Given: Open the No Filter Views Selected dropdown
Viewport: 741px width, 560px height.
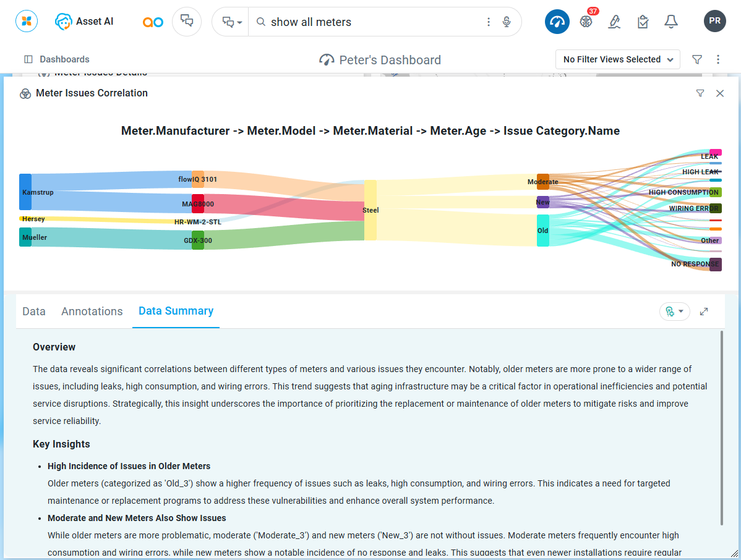Looking at the screenshot, I should pos(617,59).
